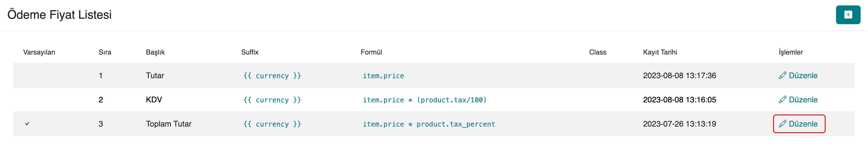Click the pencil icon in Tutar row

[782, 76]
